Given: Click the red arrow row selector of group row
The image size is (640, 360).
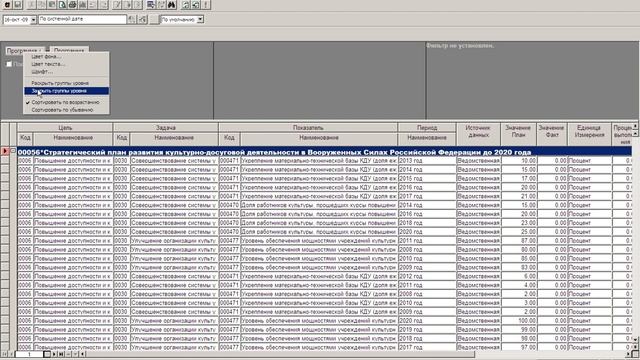Looking at the screenshot, I should [x=5, y=151].
